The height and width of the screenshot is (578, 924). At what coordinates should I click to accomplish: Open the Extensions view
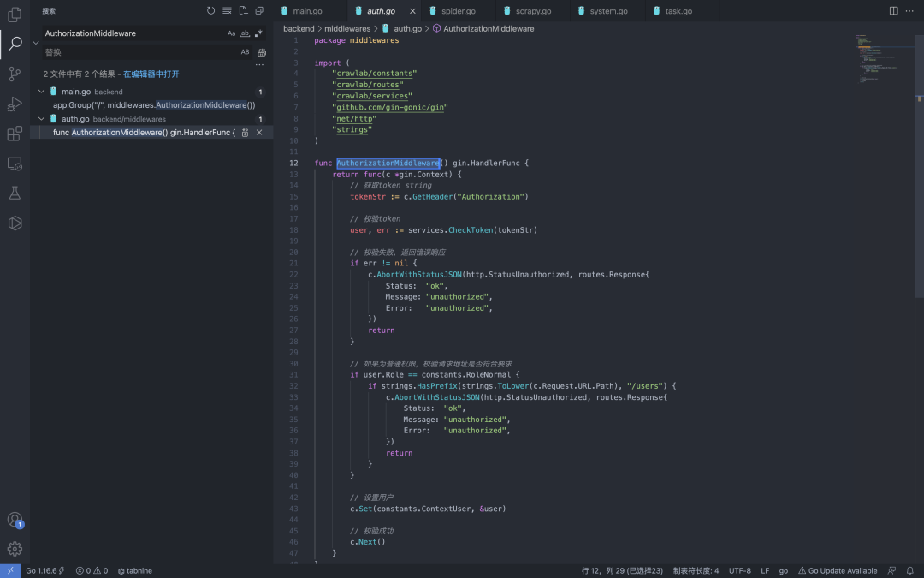tap(15, 134)
